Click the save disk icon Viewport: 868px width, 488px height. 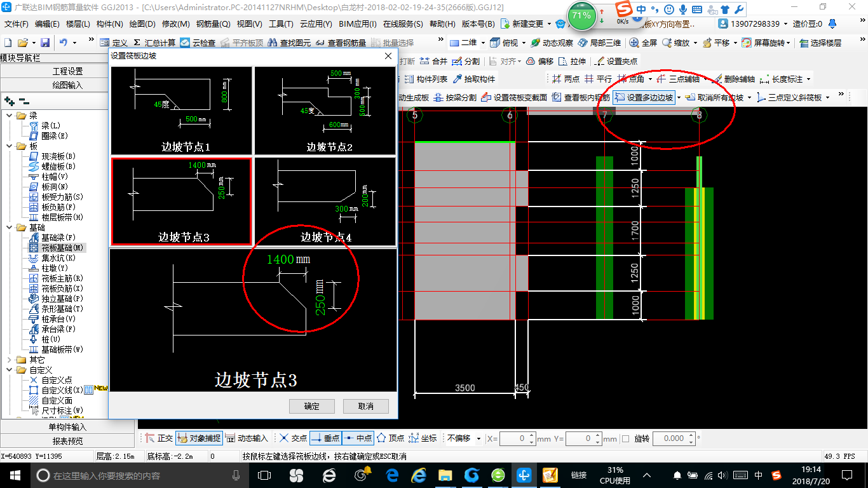click(x=45, y=43)
